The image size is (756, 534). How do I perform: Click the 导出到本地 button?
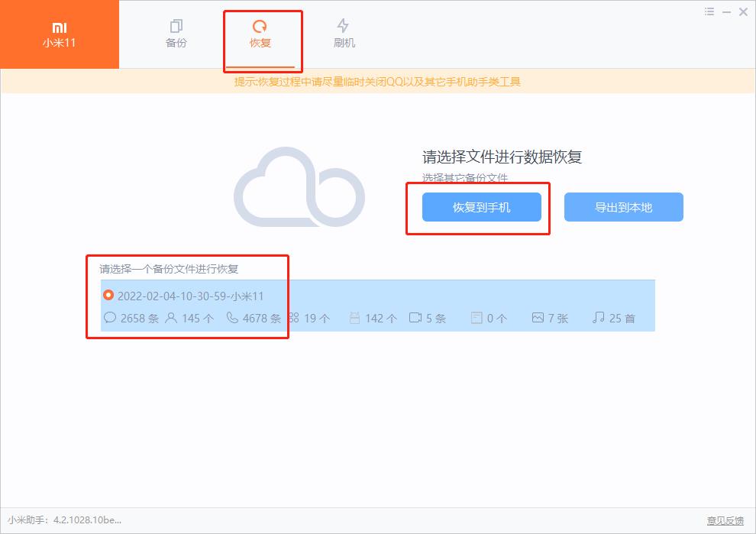(x=623, y=206)
